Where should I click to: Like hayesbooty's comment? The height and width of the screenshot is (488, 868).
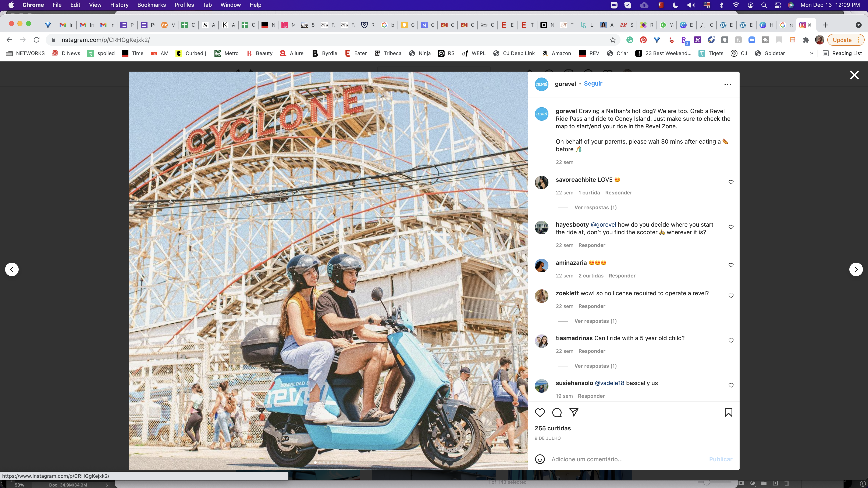[731, 227]
